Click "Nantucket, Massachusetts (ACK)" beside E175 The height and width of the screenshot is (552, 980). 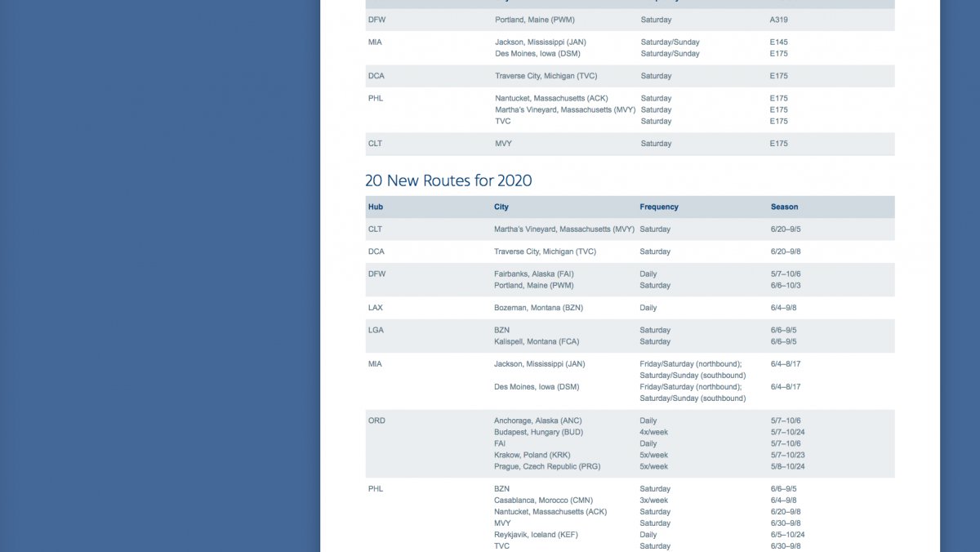point(551,99)
